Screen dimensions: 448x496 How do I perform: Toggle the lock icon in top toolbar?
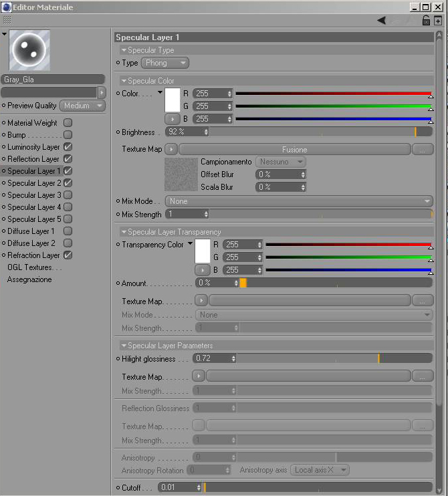(426, 21)
